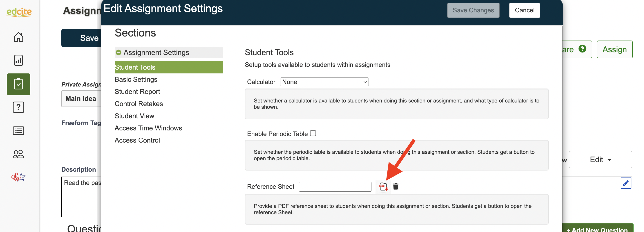The image size is (644, 232).
Task: Open Access Time Windows section
Action: pos(148,128)
